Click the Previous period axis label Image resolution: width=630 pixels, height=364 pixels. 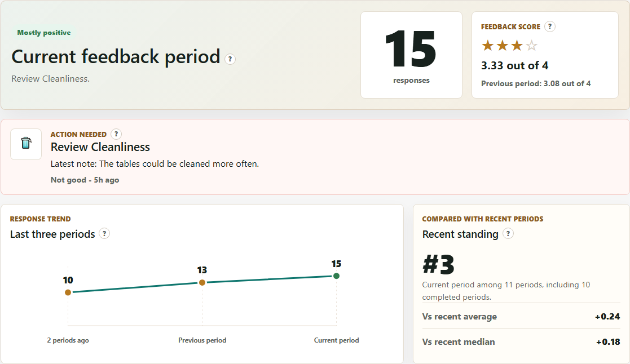(202, 340)
